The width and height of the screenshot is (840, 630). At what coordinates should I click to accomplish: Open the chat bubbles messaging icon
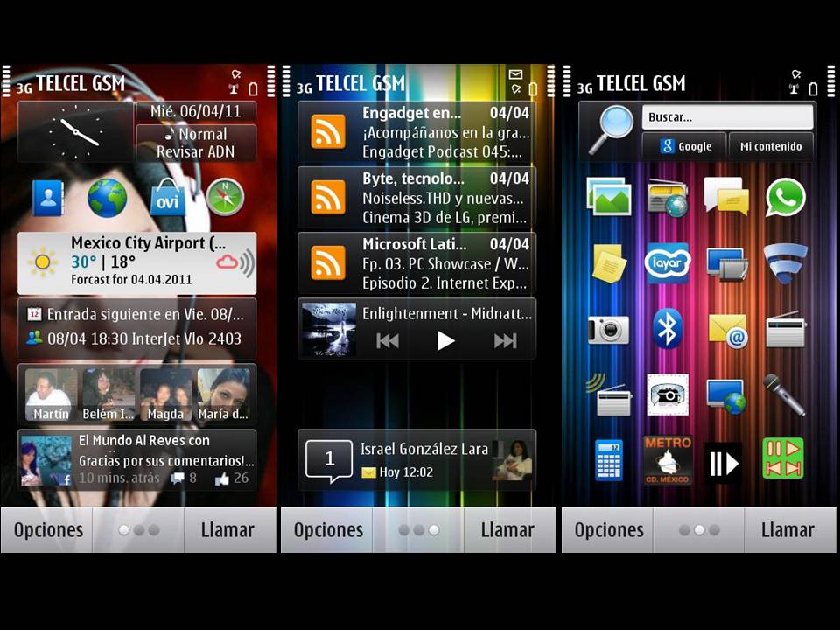click(726, 196)
